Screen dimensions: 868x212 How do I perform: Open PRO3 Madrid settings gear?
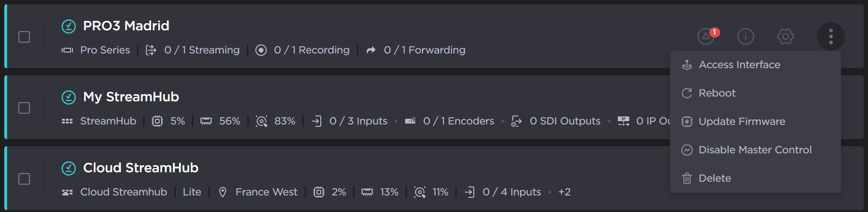coord(785,36)
